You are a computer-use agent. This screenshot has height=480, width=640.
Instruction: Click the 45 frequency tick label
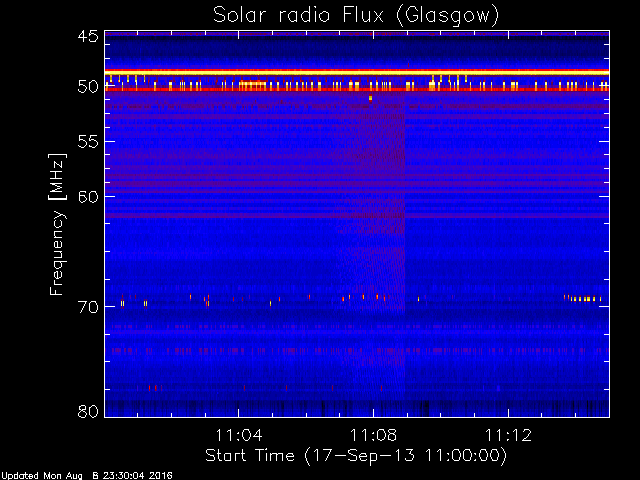click(88, 36)
